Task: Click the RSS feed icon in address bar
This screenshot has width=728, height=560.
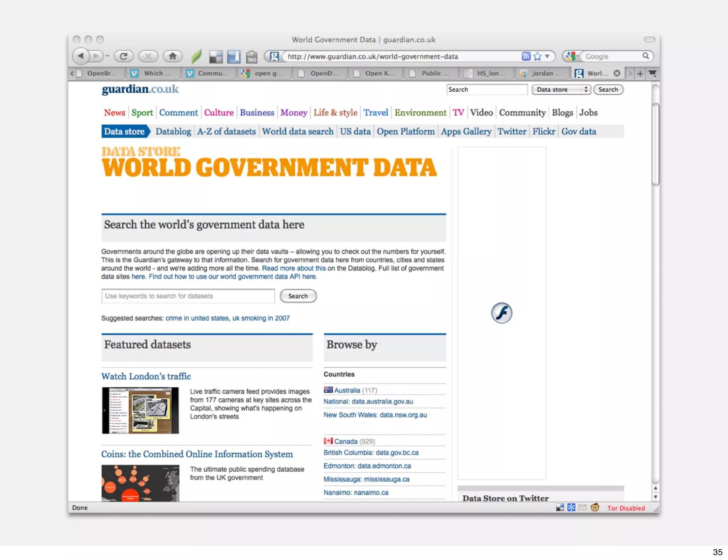Action: (x=526, y=56)
